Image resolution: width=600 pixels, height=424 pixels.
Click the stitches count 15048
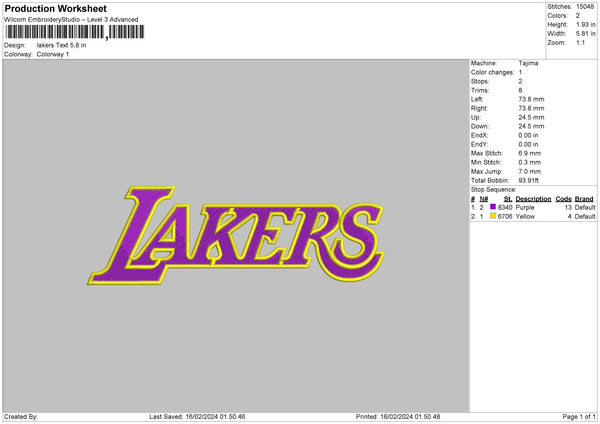pos(585,7)
